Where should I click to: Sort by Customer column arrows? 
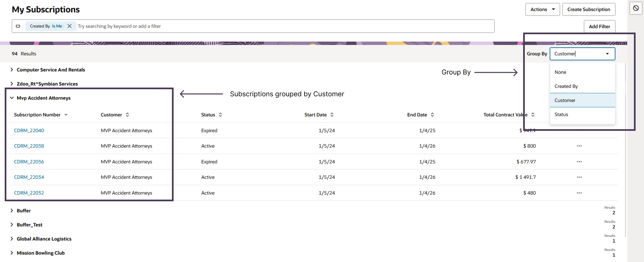(x=128, y=115)
